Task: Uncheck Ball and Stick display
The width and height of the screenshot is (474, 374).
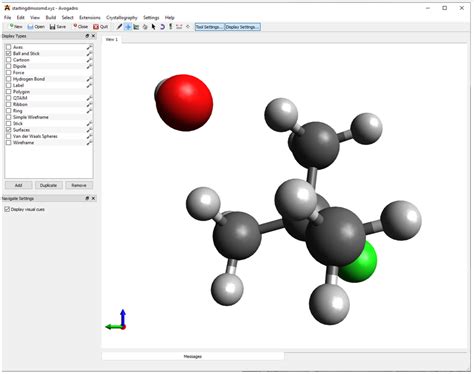Action: click(9, 53)
